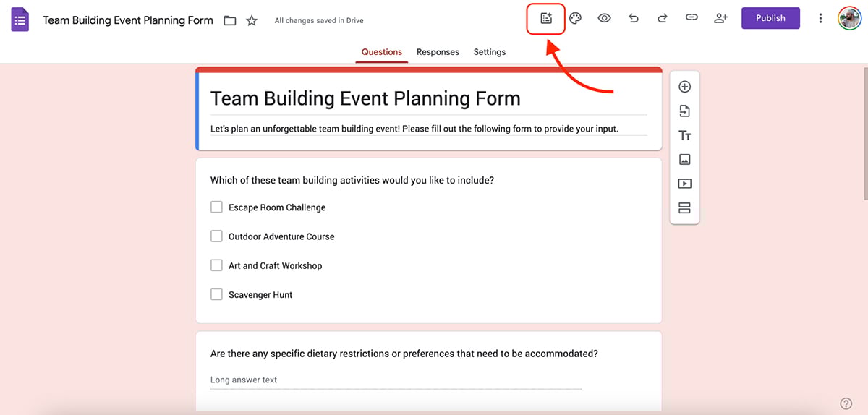Open the customize theme palette icon
This screenshot has width=868, height=415.
576,19
